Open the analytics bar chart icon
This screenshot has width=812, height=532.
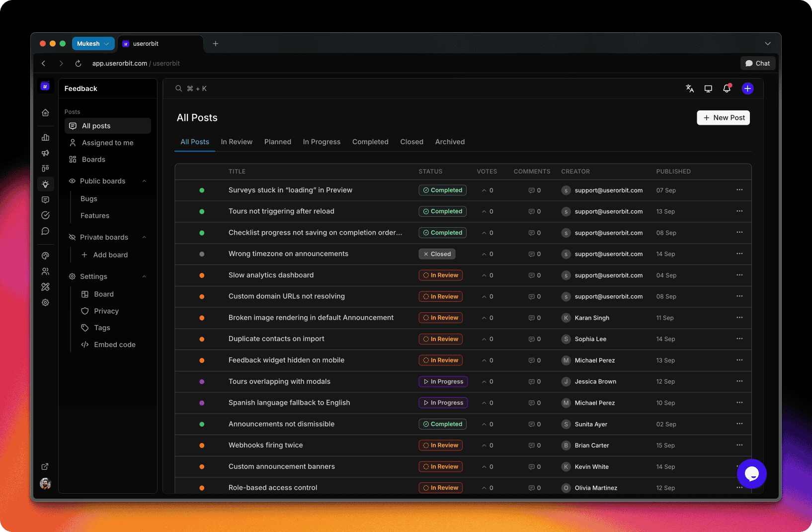pos(45,137)
